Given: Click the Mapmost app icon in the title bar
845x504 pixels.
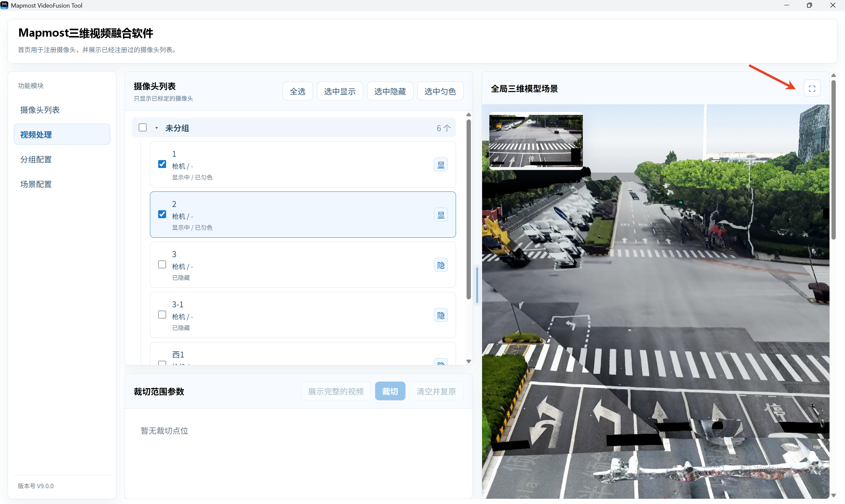Looking at the screenshot, I should 4,5.
